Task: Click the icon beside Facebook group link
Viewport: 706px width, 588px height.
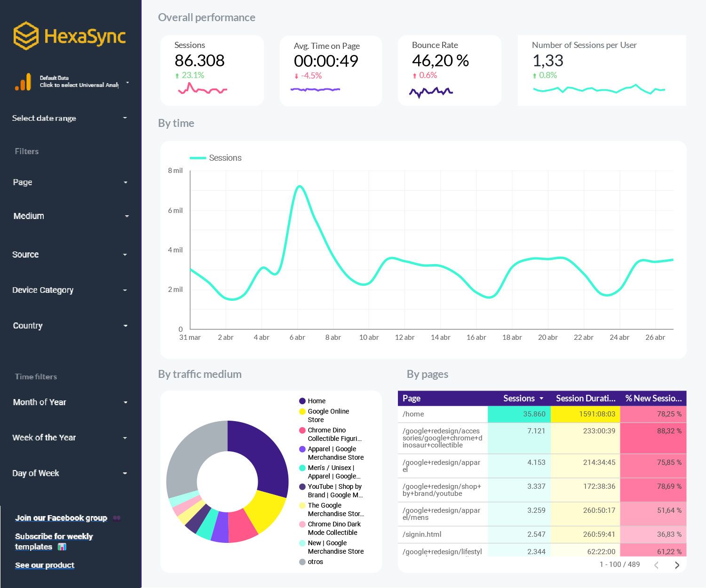Action: click(117, 518)
